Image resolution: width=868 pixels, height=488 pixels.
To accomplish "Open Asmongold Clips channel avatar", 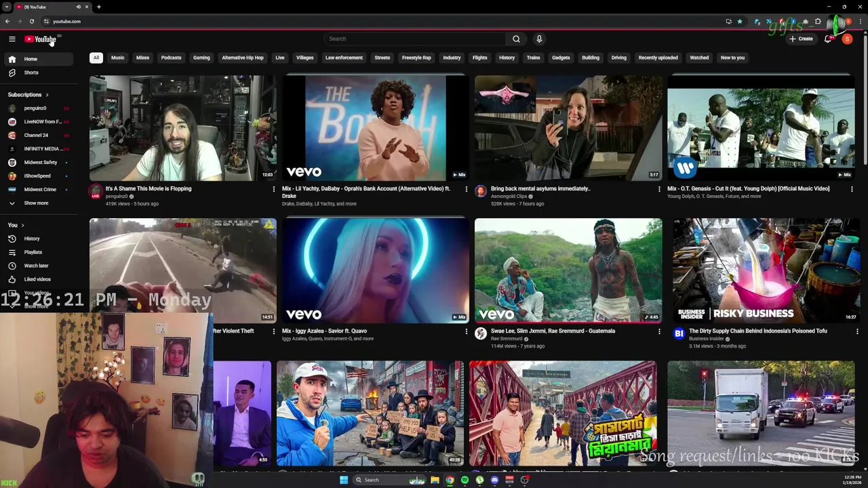I will point(481,192).
